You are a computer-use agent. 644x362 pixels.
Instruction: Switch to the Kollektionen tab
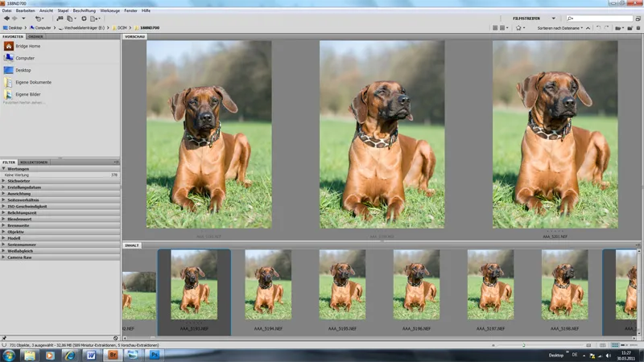click(34, 162)
